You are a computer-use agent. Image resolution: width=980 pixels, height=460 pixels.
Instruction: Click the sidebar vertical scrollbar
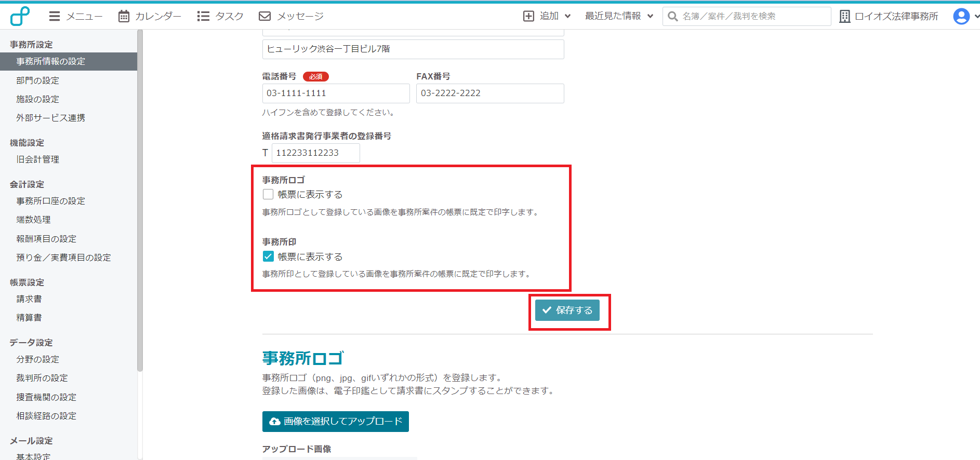(140, 200)
